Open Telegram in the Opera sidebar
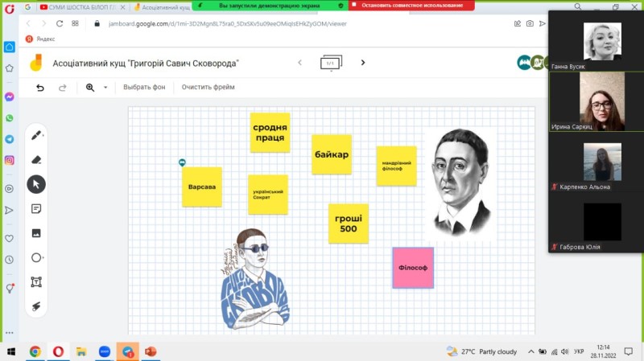 10,139
